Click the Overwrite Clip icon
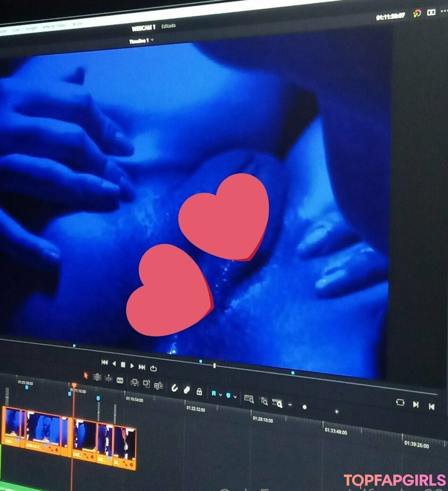The width and height of the screenshot is (448, 491). click(x=146, y=384)
